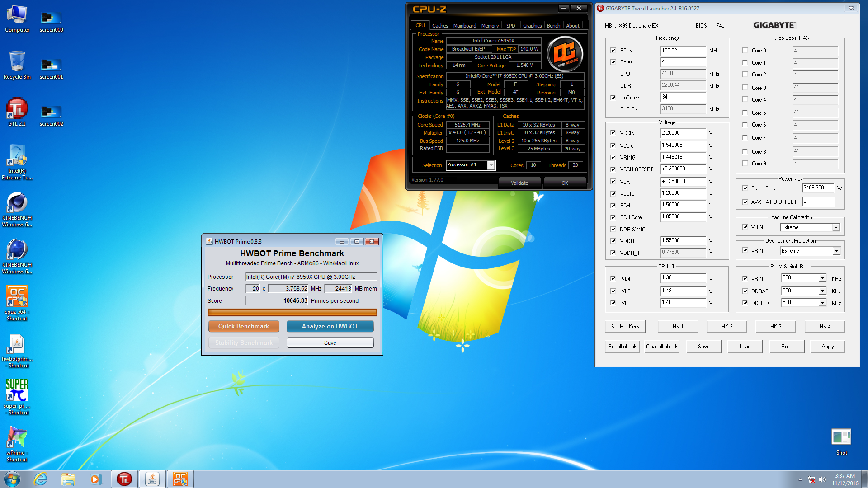Click Apply in TweakLauncher
The image size is (868, 488).
point(827,347)
